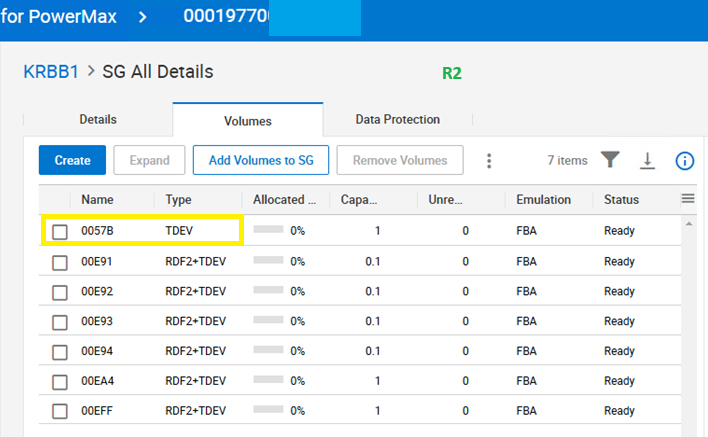Check the box beside volume 00EFF
The image size is (708, 437).
(x=60, y=411)
